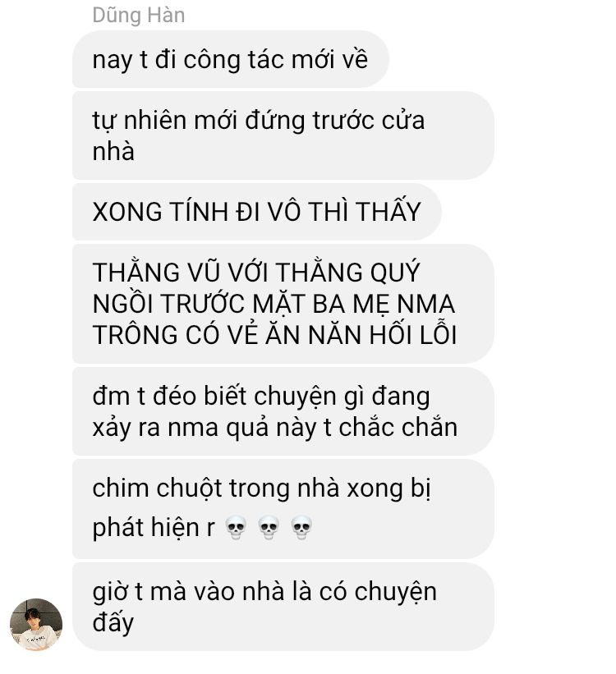Click the message starting 'THẰNG VŨ VỚI THẰNG QUÝ'
This screenshot has width=616, height=674.
[283, 304]
